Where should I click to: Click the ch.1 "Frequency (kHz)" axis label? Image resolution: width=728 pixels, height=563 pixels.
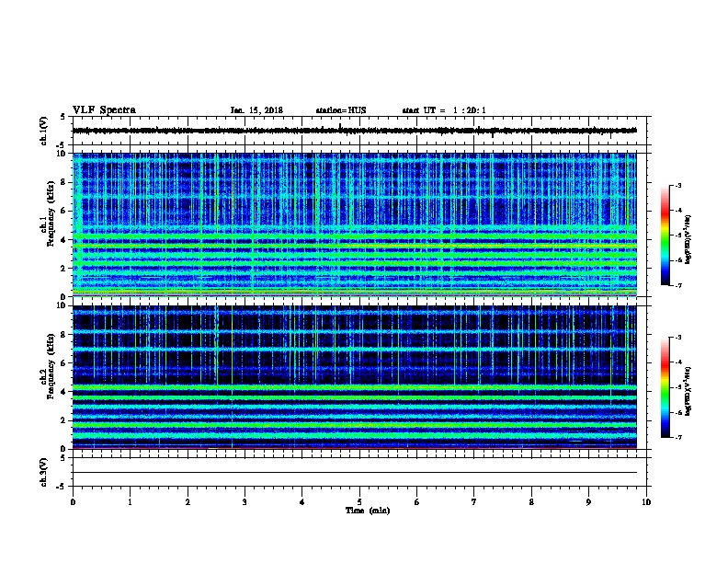click(51, 213)
